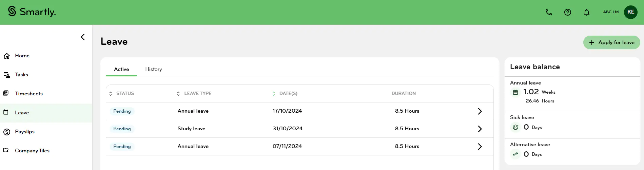Click the Alternative leave arrows icon

click(x=515, y=154)
